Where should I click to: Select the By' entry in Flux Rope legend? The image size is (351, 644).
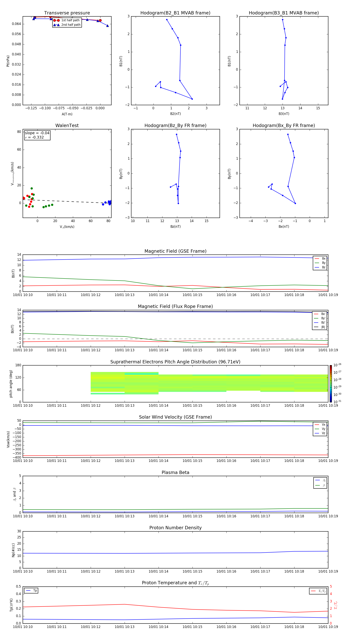pos(320,318)
